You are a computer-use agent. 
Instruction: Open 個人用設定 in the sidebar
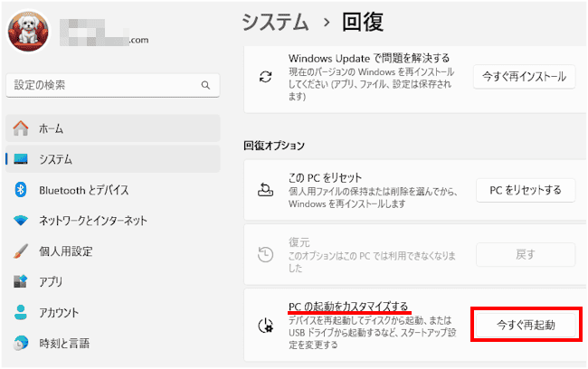point(112,251)
